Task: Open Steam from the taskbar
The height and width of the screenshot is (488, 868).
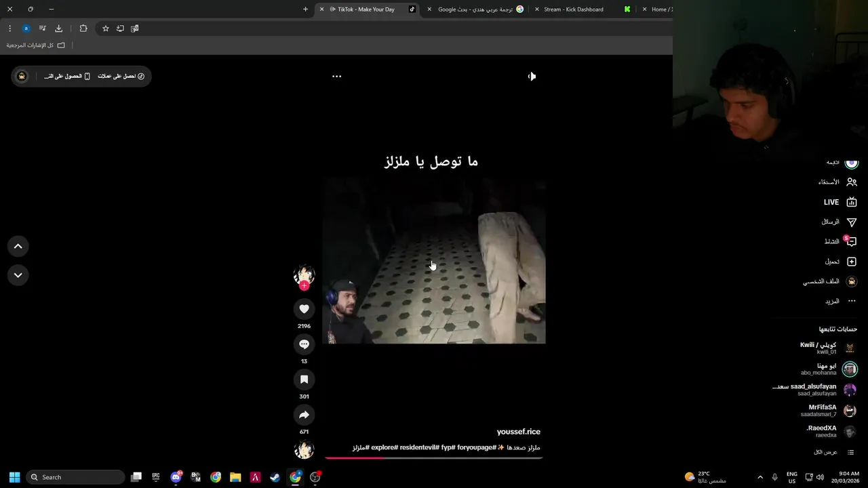Action: point(275,477)
